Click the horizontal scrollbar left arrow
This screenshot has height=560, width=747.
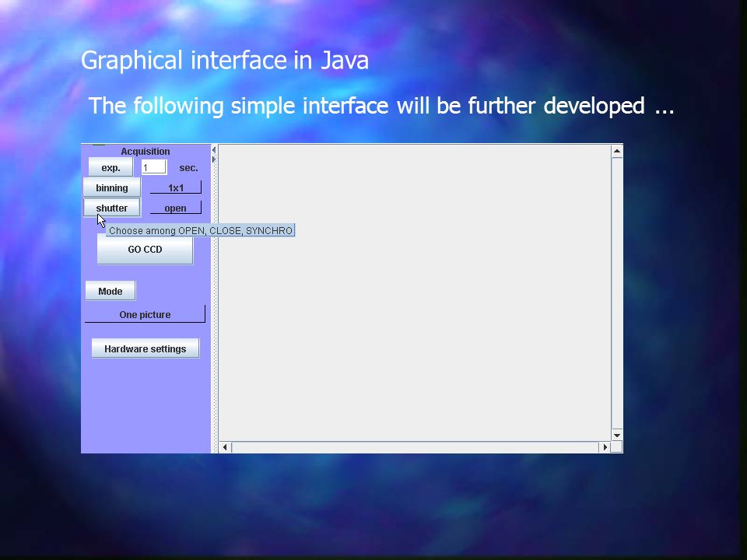pos(226,447)
